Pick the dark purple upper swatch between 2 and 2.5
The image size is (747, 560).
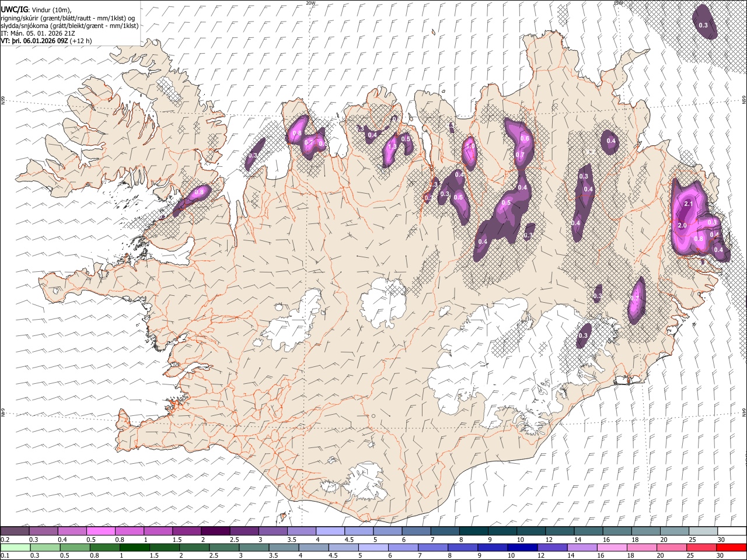[x=215, y=531]
